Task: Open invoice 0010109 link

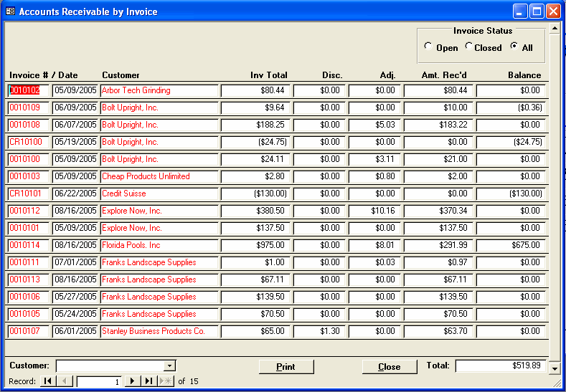Action: point(23,107)
